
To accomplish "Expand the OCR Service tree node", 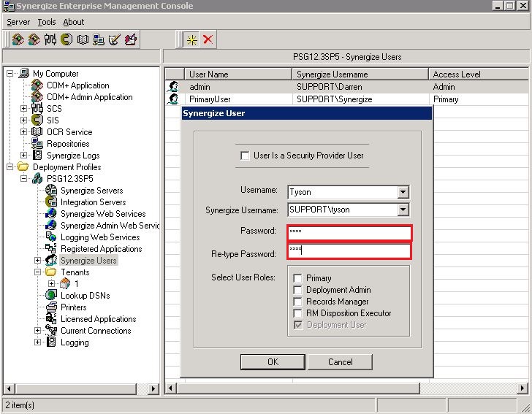I will tap(23, 131).
